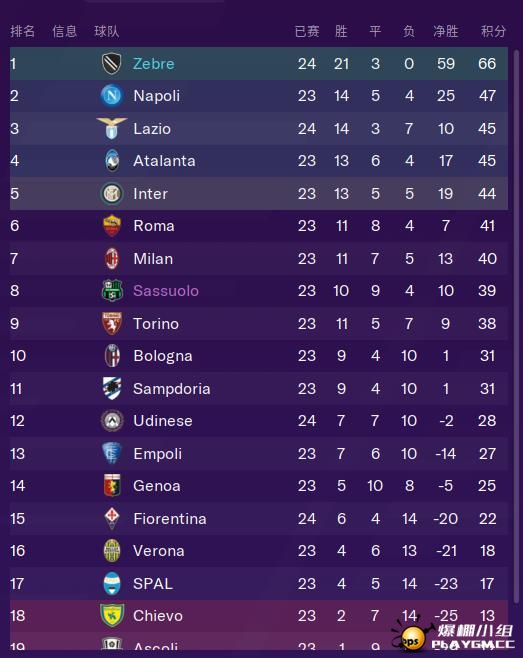Click the Torino bull crest
The width and height of the screenshot is (523, 658).
112,323
